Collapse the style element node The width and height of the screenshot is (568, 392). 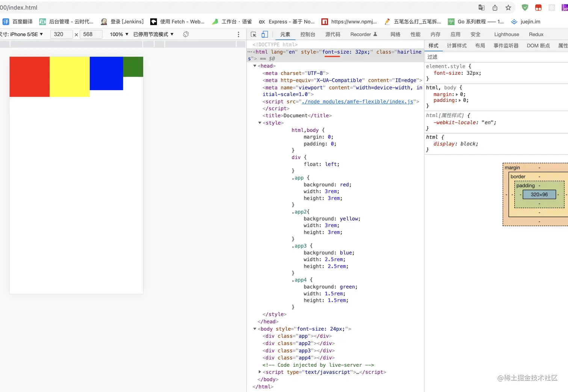click(x=260, y=123)
